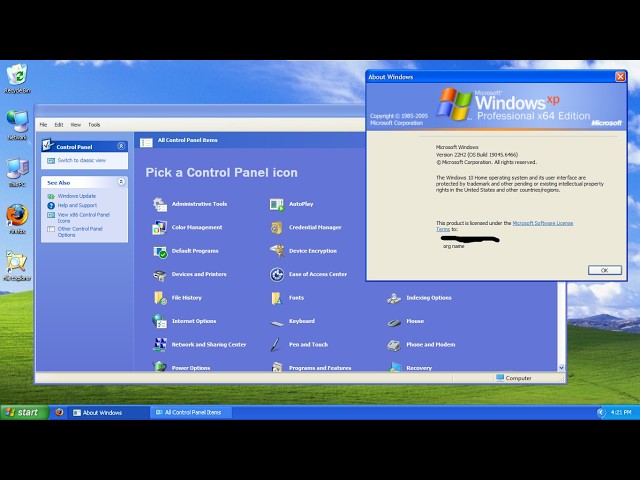This screenshot has width=640, height=480.
Task: Open Recovery icon
Action: point(394,367)
